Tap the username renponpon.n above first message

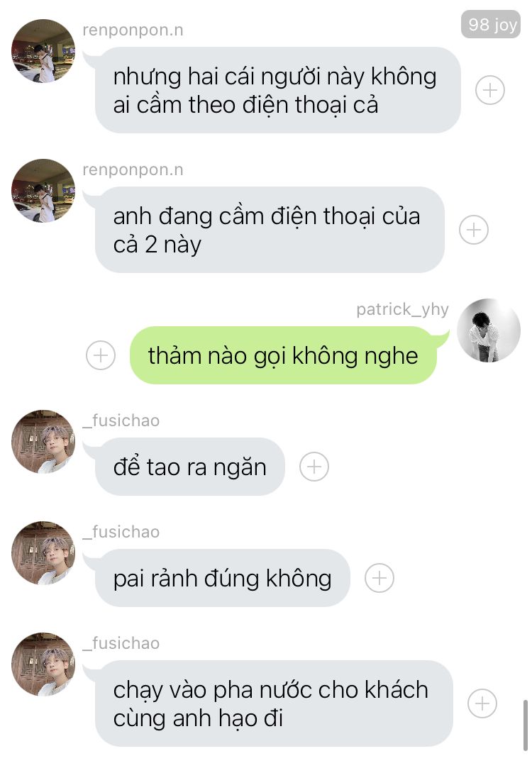point(133,30)
